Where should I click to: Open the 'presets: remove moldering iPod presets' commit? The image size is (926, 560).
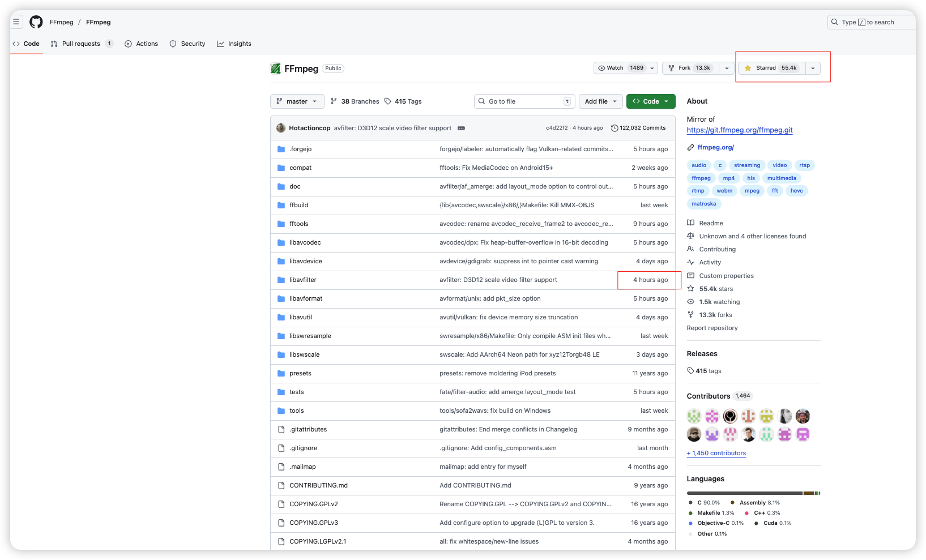[498, 373]
